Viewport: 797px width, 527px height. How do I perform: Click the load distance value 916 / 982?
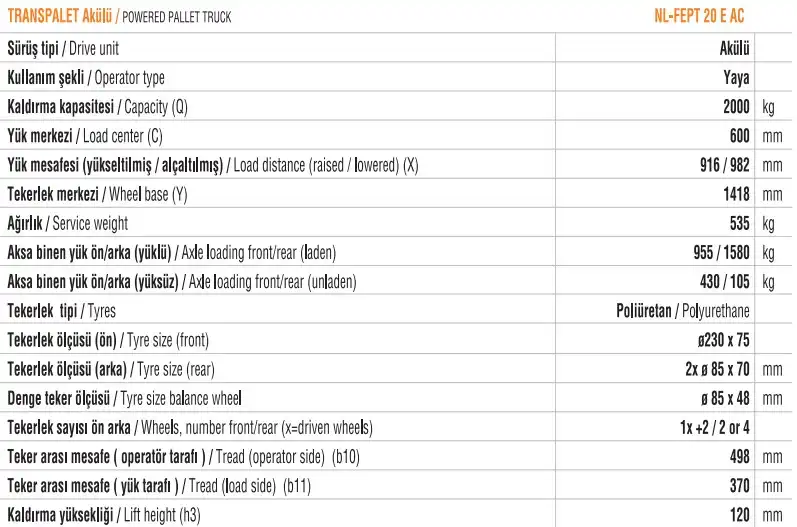[x=725, y=165]
